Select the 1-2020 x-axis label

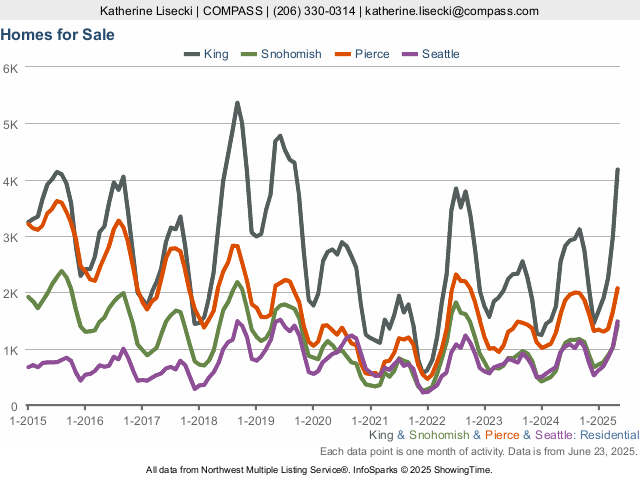click(312, 420)
